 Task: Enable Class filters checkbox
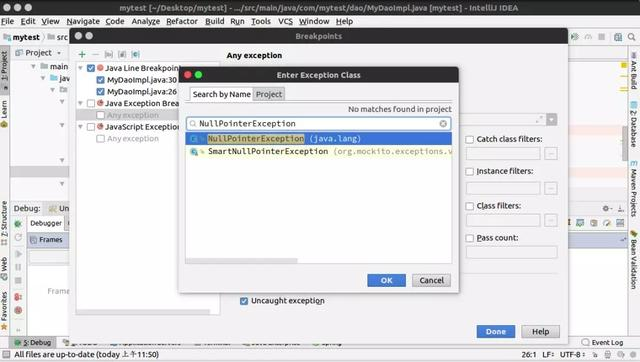coord(470,207)
